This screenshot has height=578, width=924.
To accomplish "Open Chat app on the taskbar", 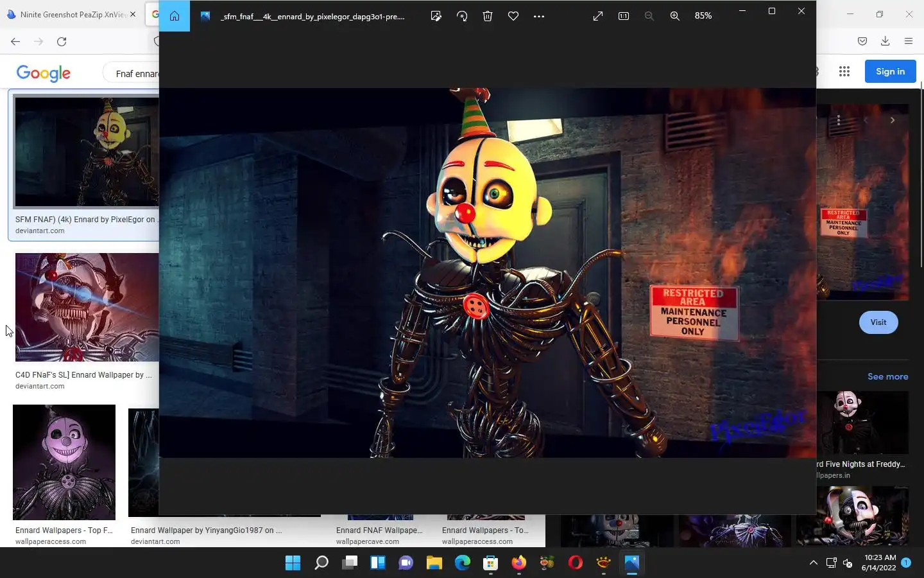I will (406, 563).
